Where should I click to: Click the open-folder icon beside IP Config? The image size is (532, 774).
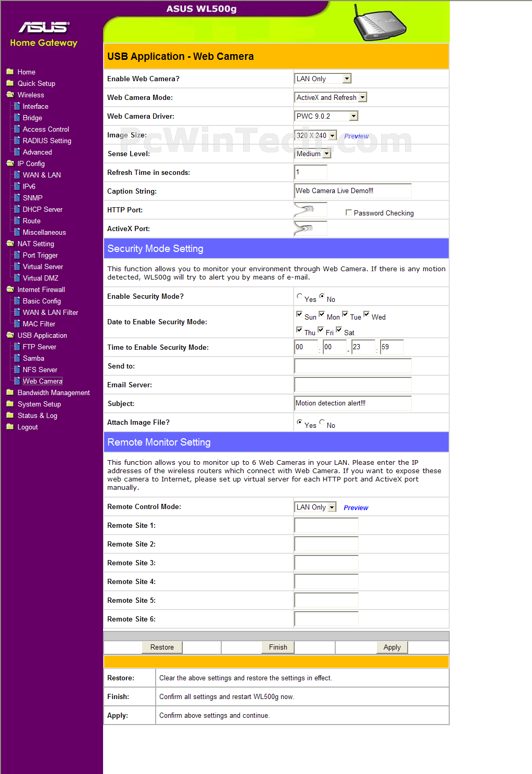click(x=10, y=163)
